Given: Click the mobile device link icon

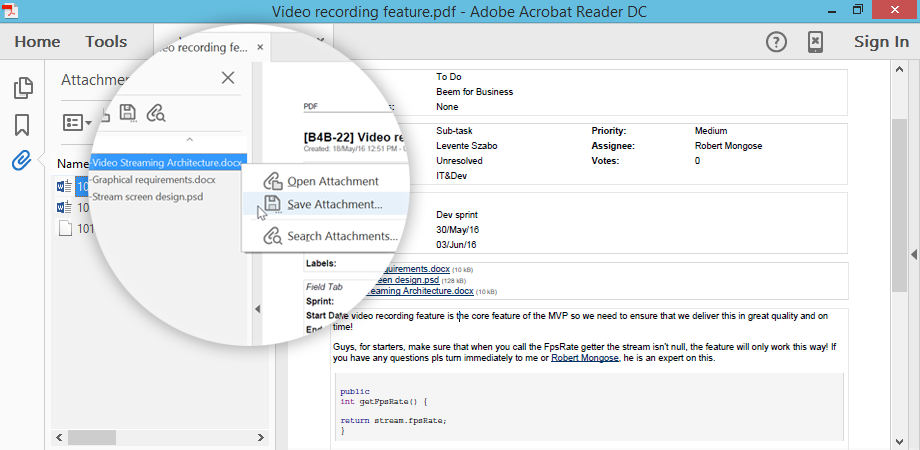Looking at the screenshot, I should (x=815, y=42).
